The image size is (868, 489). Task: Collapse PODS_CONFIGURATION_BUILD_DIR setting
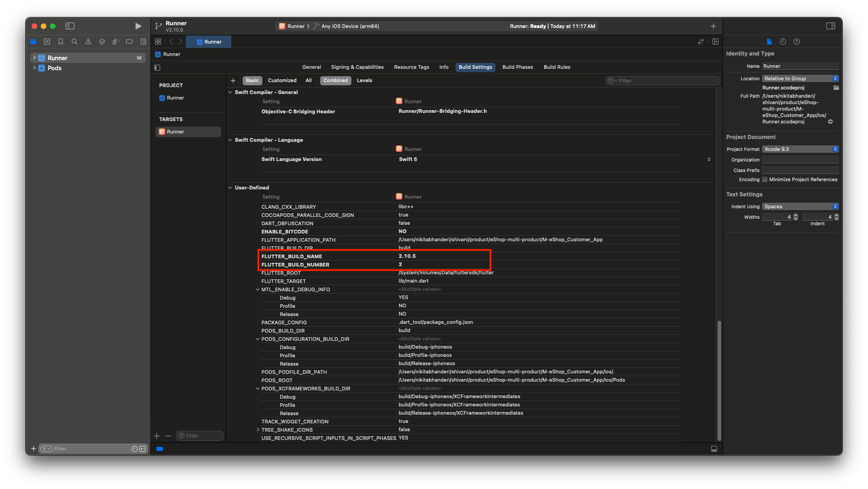tap(258, 339)
